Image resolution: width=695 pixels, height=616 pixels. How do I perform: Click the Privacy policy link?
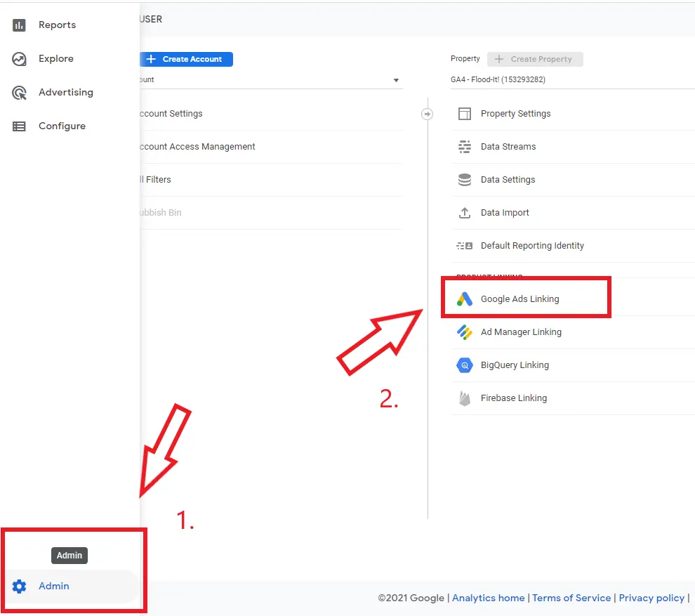pyautogui.click(x=651, y=598)
